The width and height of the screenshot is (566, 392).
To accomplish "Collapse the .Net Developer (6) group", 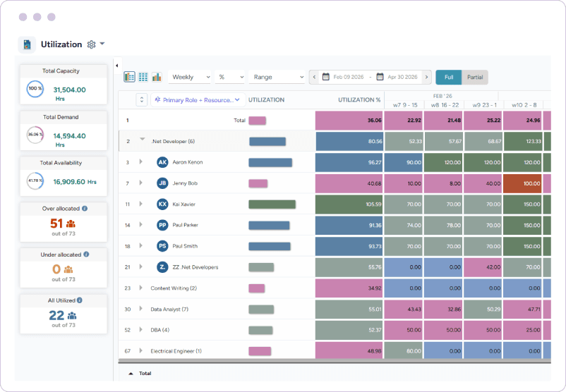I will 143,139.
